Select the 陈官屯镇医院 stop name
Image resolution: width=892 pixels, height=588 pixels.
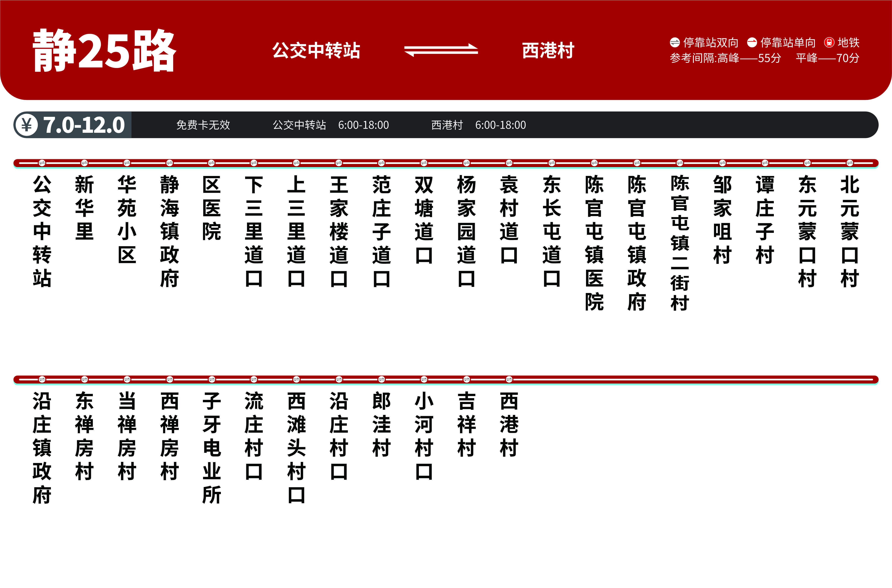pos(594,243)
